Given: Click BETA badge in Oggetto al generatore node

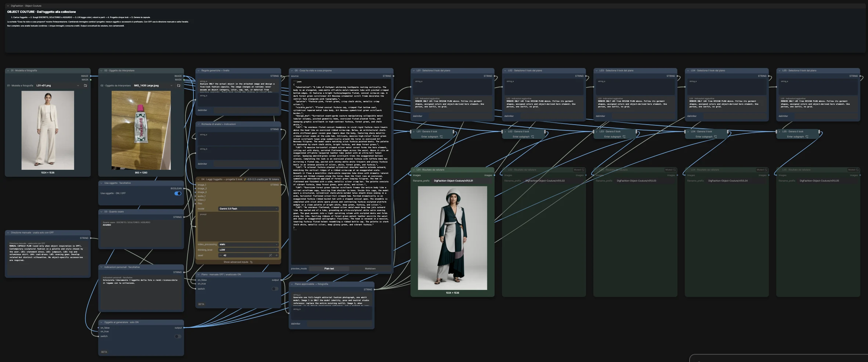Looking at the screenshot, I should [104, 352].
